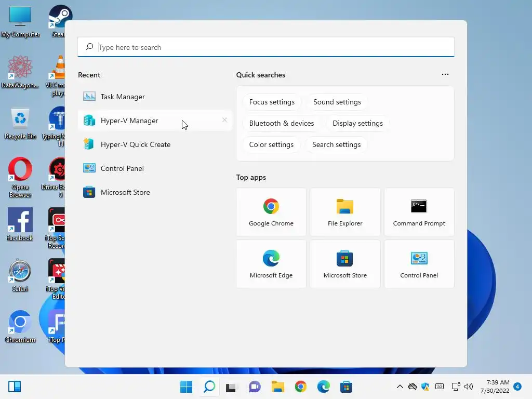Screen dimensions: 532x399
Task: Select the DataWagon desktop shortcut
Action: point(20,72)
